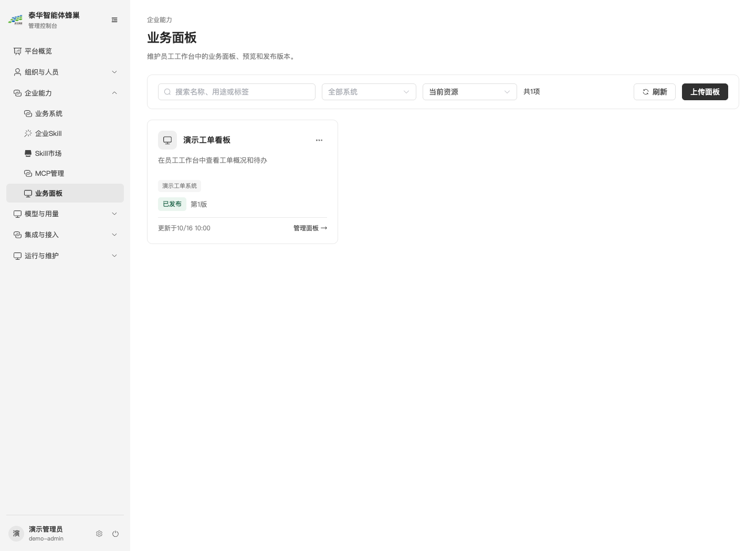Viewport: 756px width, 551px height.
Task: Open the 业务系统 submenu item
Action: pos(65,113)
